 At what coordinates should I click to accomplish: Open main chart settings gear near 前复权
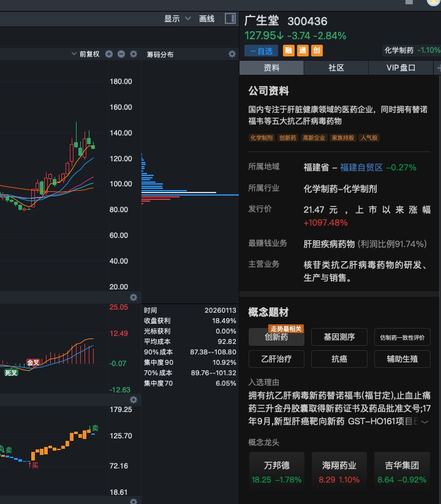click(134, 54)
